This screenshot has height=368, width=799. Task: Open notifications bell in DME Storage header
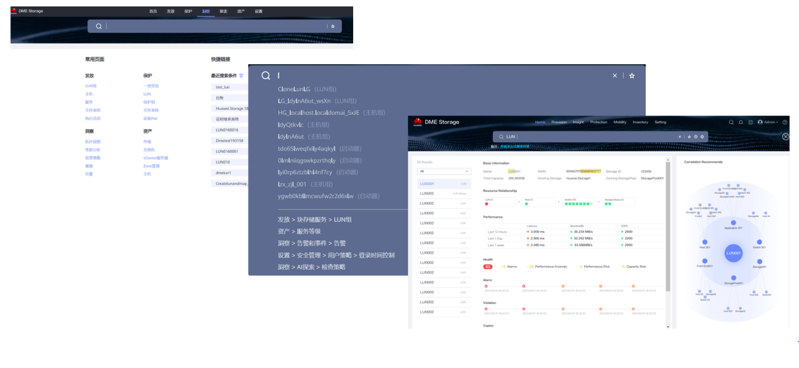pyautogui.click(x=741, y=122)
